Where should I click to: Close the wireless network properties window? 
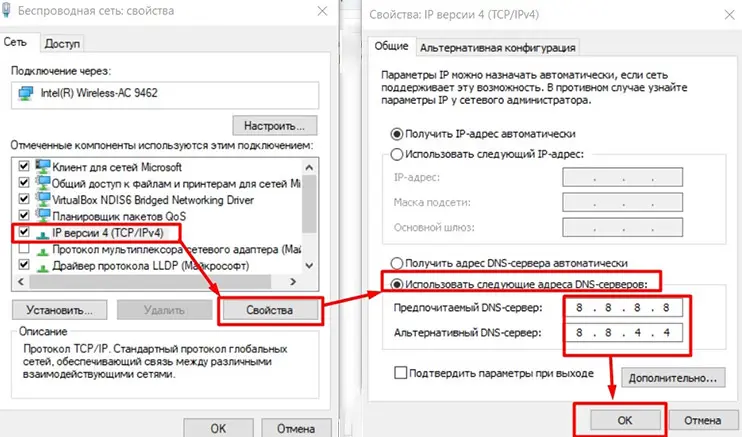[x=322, y=11]
